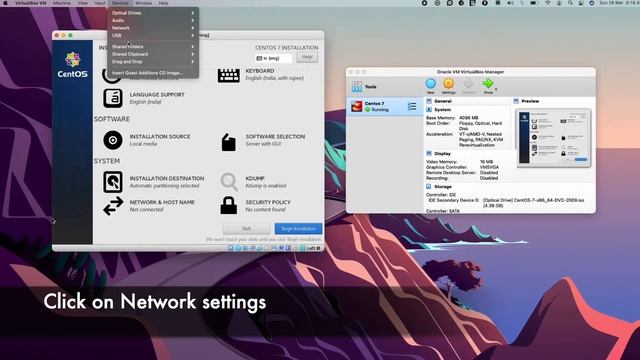Screen dimensions: 640x360
Task: Click the Begin Installation button
Action: (298, 229)
